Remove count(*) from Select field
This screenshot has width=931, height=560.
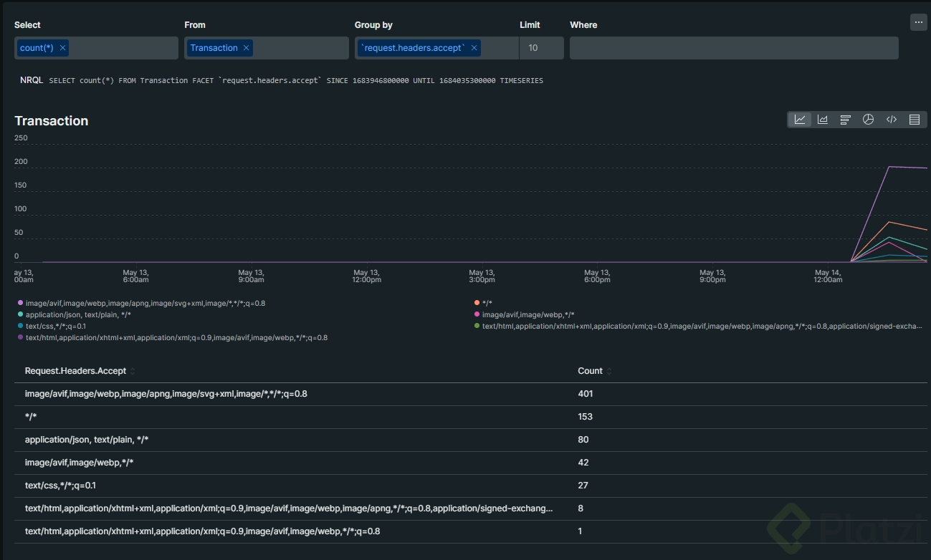tap(63, 48)
